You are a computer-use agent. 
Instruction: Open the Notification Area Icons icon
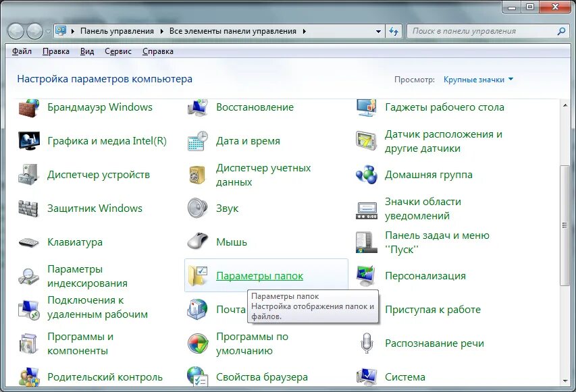pyautogui.click(x=366, y=210)
